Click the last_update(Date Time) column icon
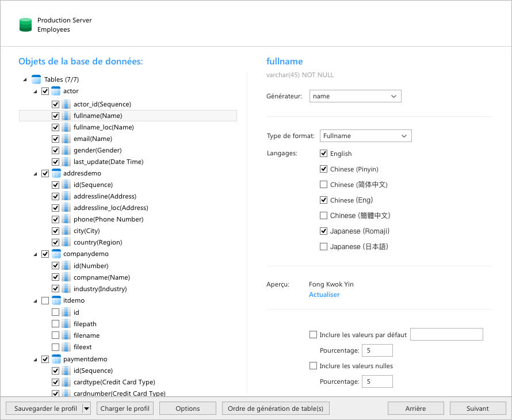The height and width of the screenshot is (420, 512). tap(66, 162)
